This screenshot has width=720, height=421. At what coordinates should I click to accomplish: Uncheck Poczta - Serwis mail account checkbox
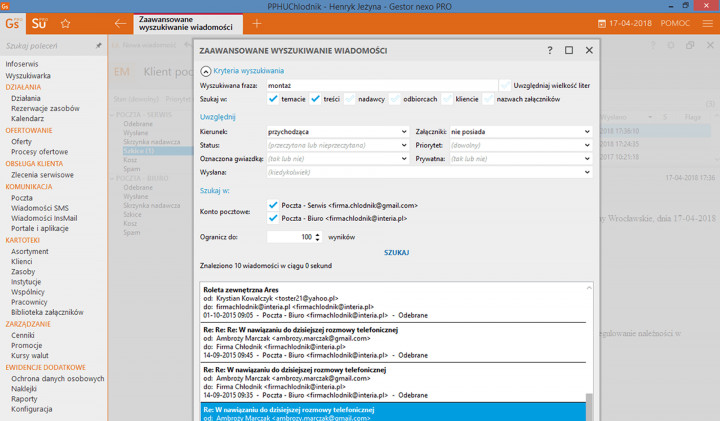tap(274, 205)
